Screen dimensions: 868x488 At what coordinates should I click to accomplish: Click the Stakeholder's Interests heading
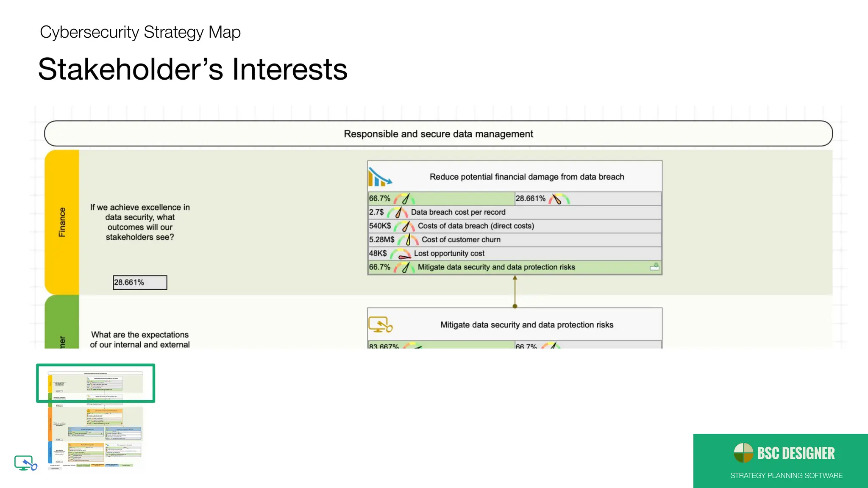tap(193, 69)
